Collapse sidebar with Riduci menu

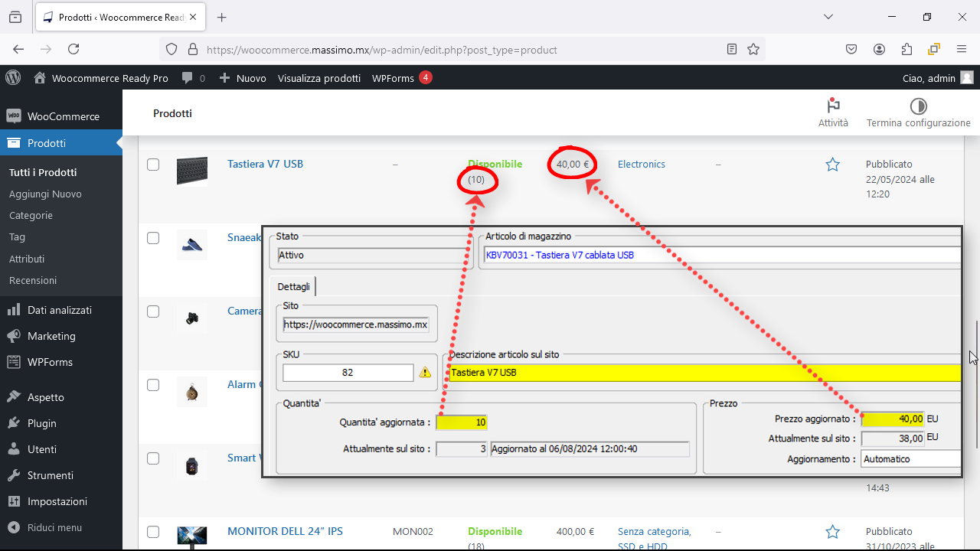tap(61, 527)
